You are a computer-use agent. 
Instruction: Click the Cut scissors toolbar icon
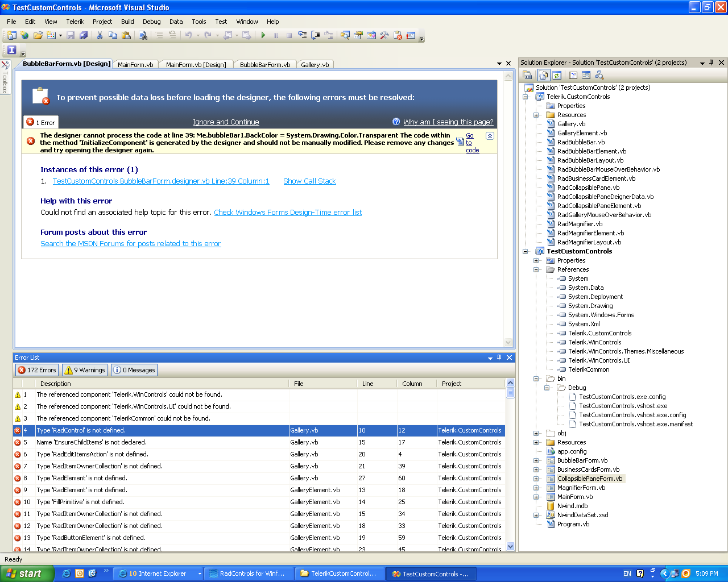coord(100,35)
